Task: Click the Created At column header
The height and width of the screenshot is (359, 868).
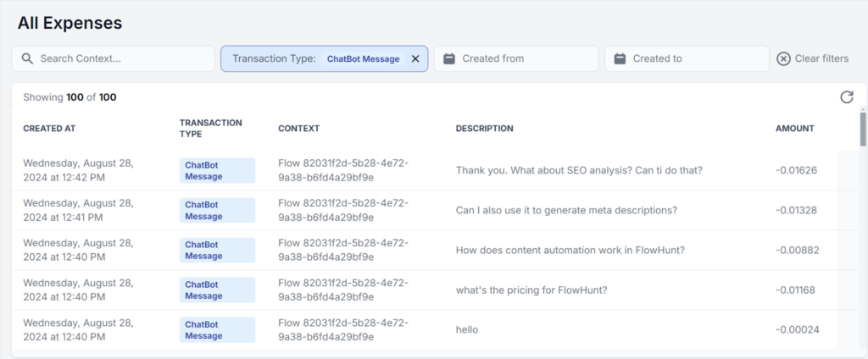Action: [x=49, y=129]
